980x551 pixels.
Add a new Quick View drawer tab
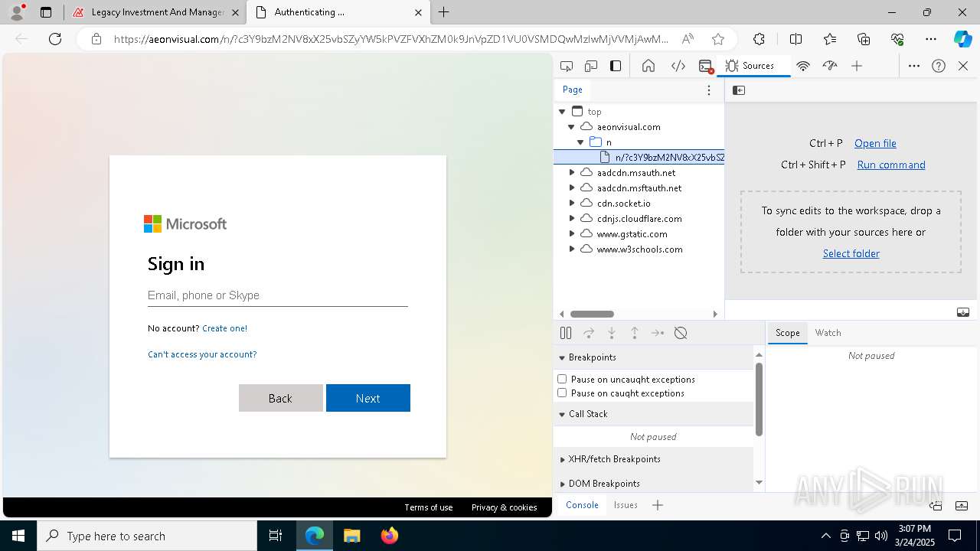(x=658, y=505)
